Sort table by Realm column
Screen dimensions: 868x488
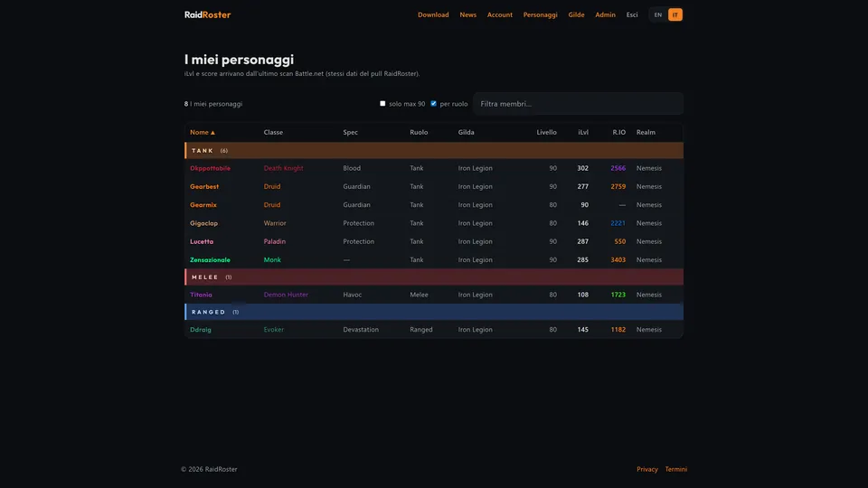point(646,132)
